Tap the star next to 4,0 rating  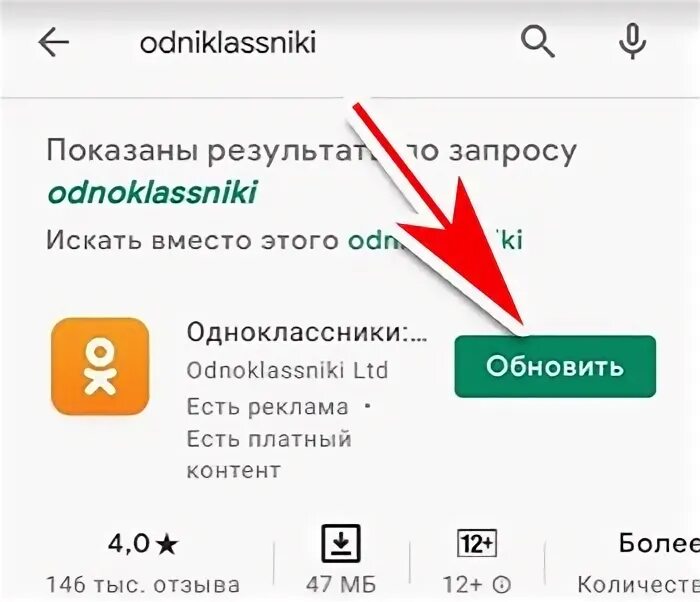tap(168, 545)
